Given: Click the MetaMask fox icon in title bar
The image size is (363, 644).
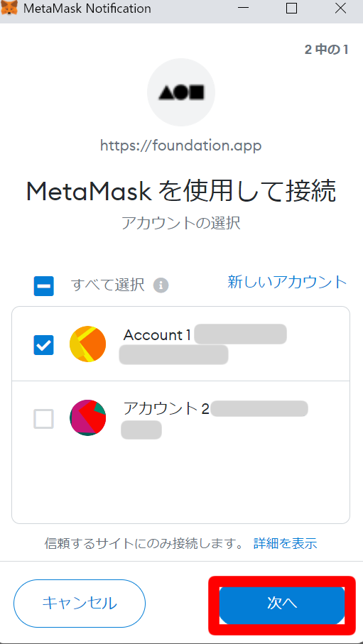Looking at the screenshot, I should [x=9, y=9].
